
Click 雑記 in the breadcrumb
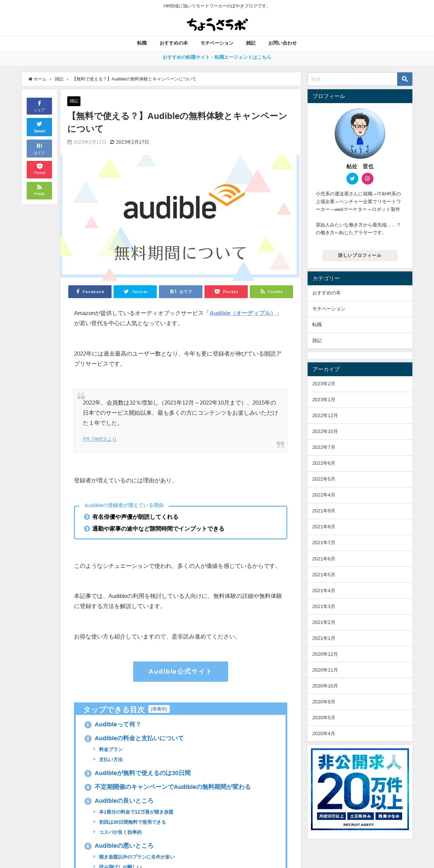point(59,79)
